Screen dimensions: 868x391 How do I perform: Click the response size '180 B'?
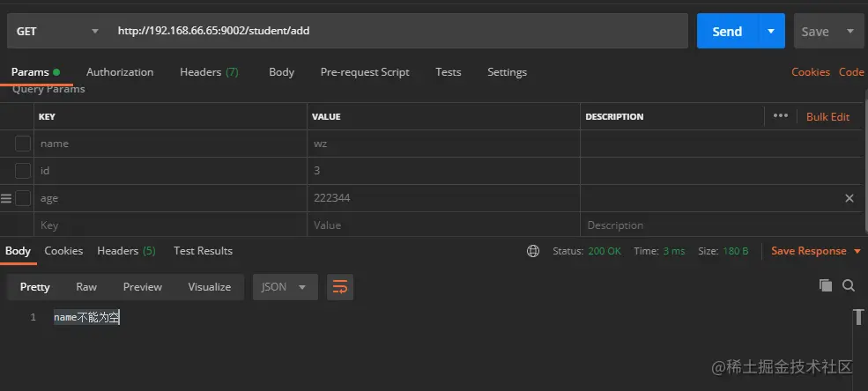[x=735, y=251]
